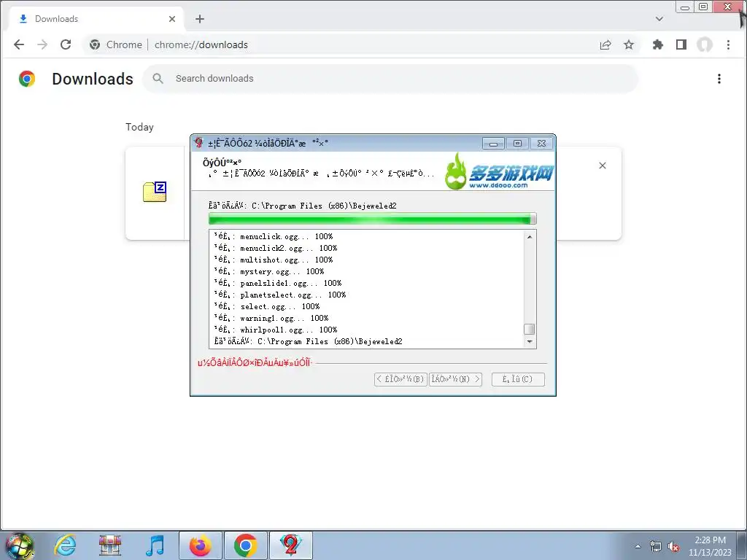The height and width of the screenshot is (560, 747).
Task: Click the ddooo.com logo banner in installer
Action: pos(498,171)
